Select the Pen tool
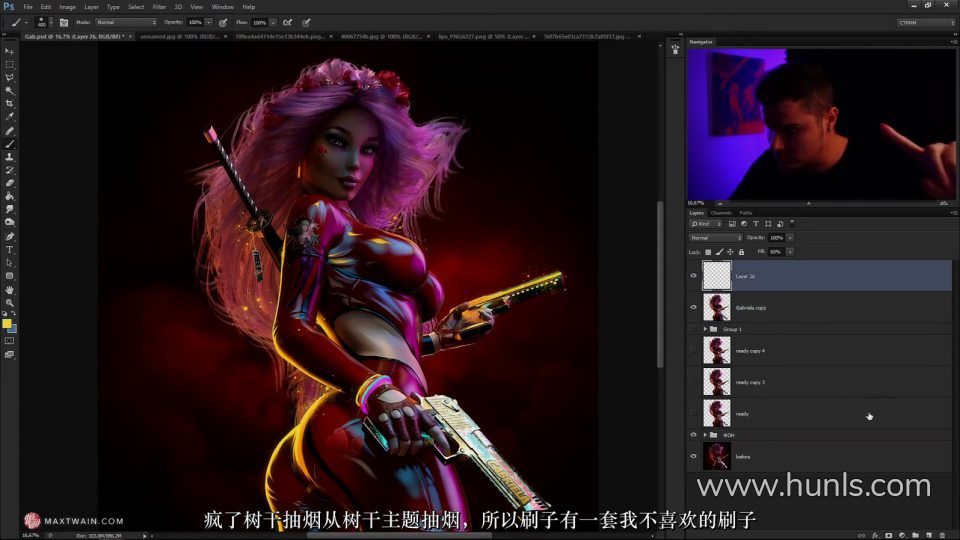Image resolution: width=960 pixels, height=540 pixels. (9, 236)
